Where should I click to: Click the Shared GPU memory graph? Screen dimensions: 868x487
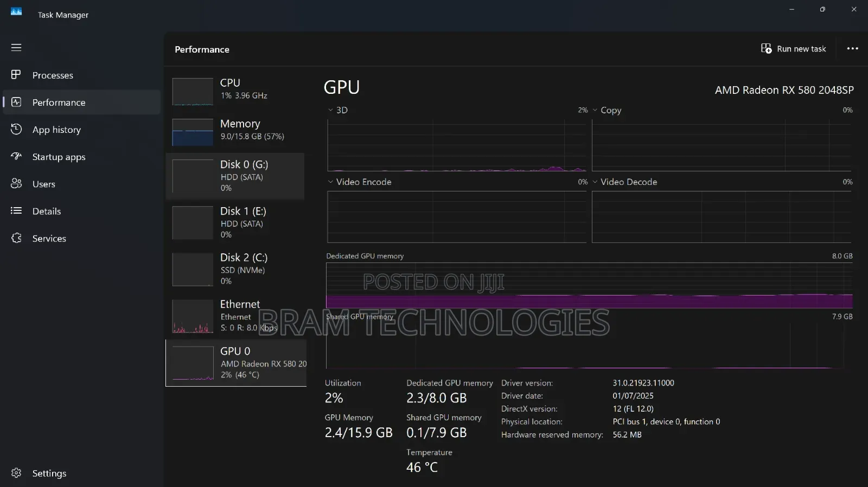tap(589, 345)
